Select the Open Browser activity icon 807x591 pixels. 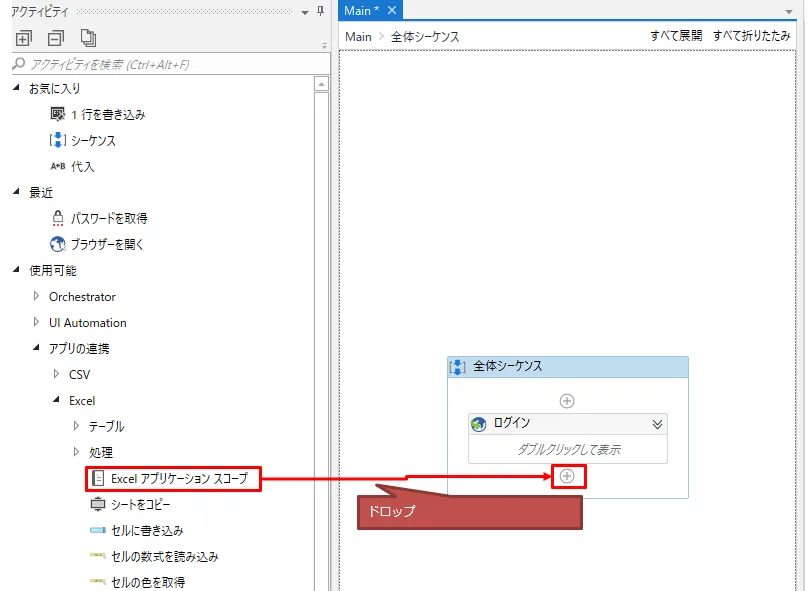click(x=60, y=243)
